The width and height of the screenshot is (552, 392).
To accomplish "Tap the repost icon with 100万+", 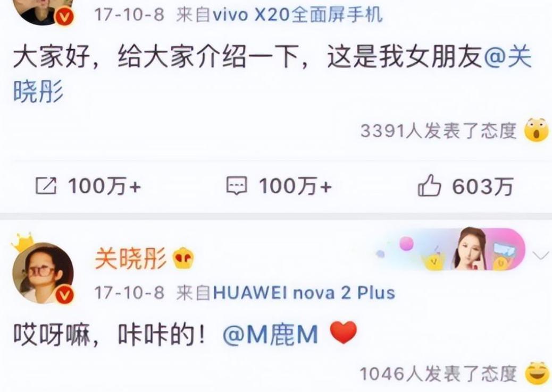I will [46, 186].
